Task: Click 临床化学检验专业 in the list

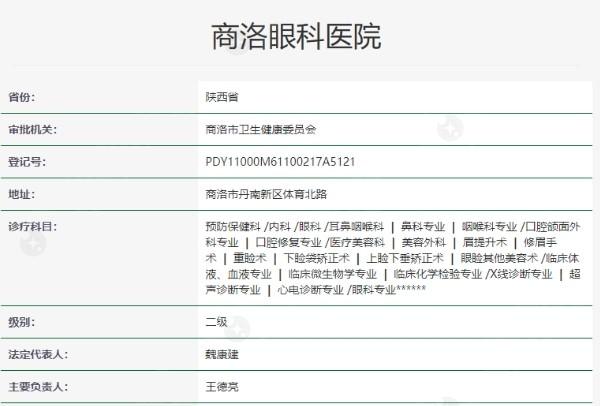Action: (438, 274)
